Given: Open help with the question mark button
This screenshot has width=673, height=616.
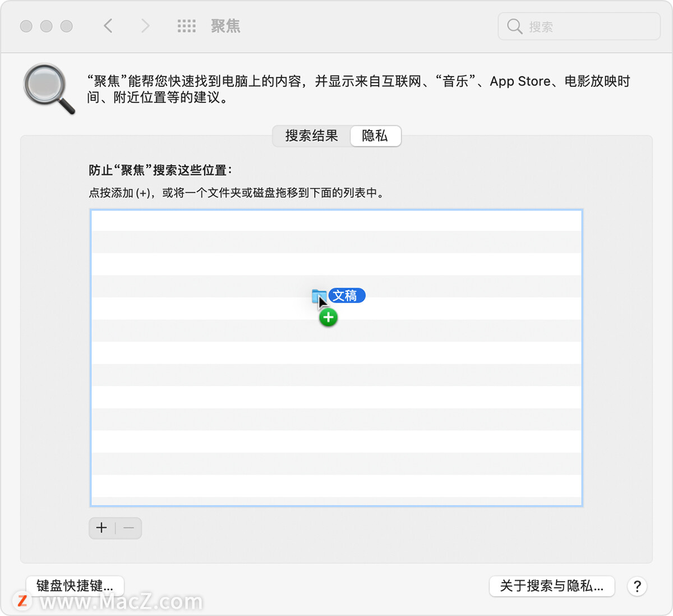Looking at the screenshot, I should tap(637, 586).
